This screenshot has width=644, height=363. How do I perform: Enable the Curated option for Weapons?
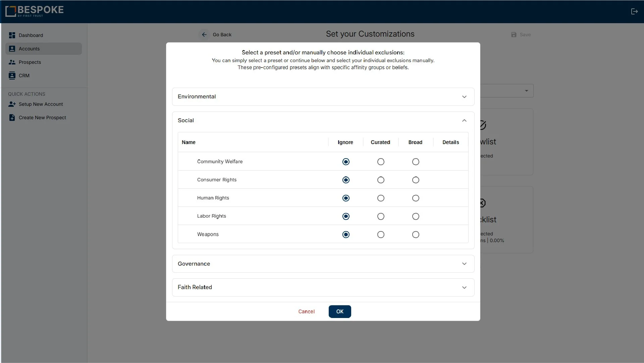pyautogui.click(x=380, y=234)
